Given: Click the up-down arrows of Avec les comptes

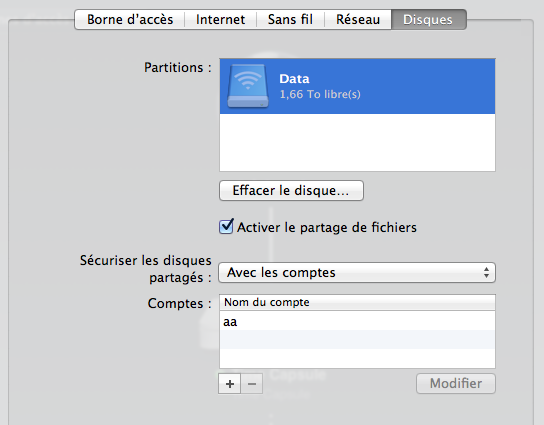Looking at the screenshot, I should click(486, 272).
